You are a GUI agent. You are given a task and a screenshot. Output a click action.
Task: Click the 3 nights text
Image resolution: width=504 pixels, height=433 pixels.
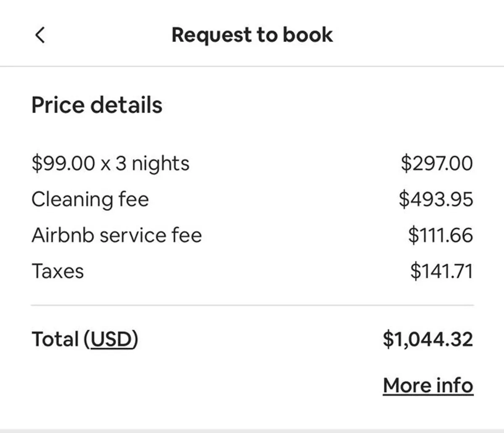[152, 164]
